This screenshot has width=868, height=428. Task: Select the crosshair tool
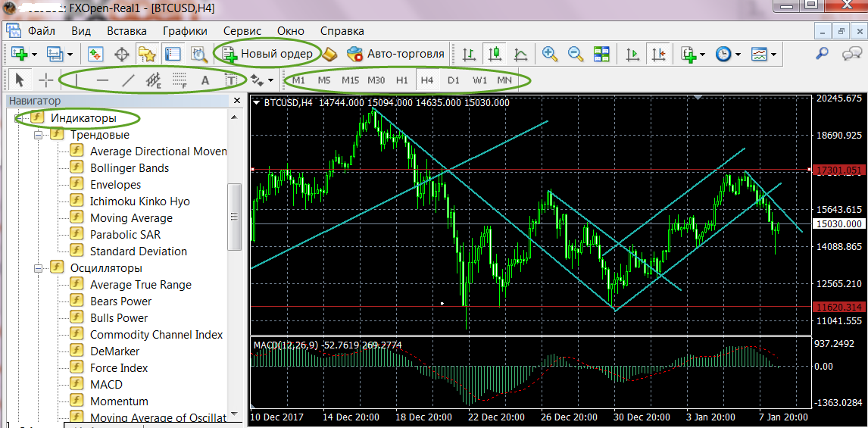(46, 80)
